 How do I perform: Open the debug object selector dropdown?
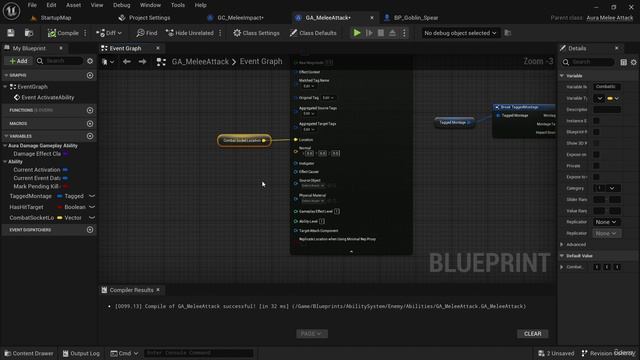[x=460, y=33]
